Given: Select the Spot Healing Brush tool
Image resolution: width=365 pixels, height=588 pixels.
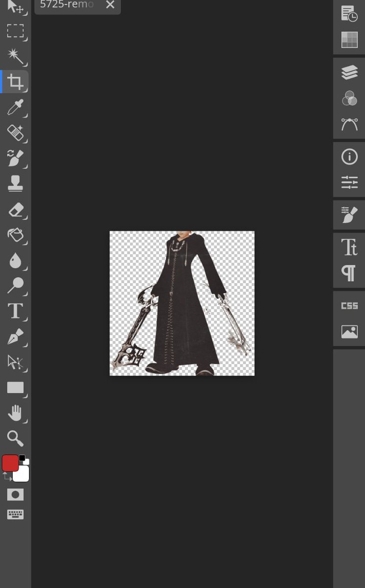Looking at the screenshot, I should click(x=15, y=132).
